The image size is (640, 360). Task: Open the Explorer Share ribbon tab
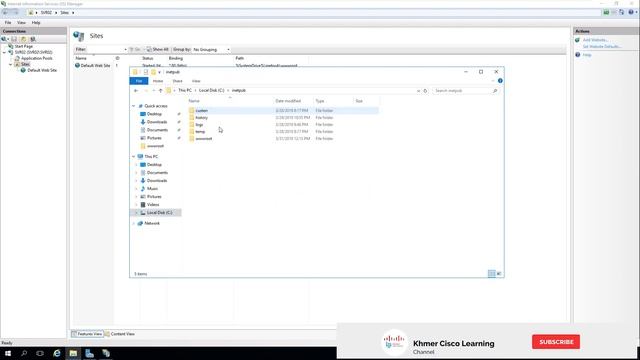click(177, 81)
